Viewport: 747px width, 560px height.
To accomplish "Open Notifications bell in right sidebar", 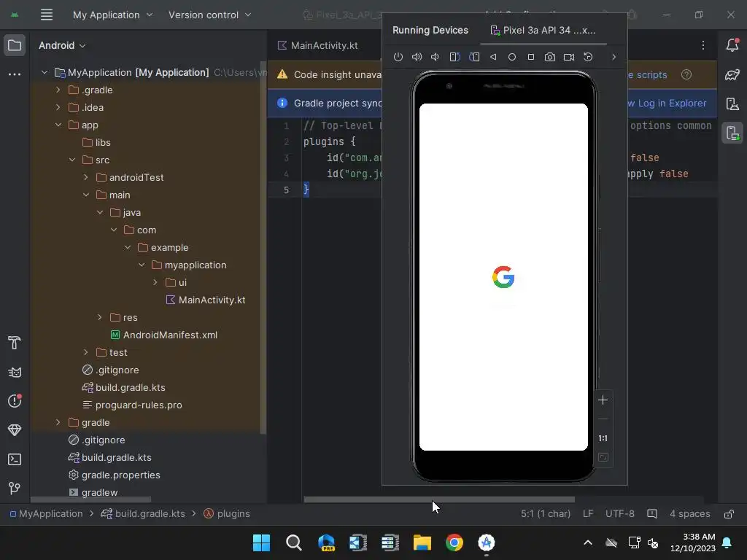I will click(x=732, y=44).
